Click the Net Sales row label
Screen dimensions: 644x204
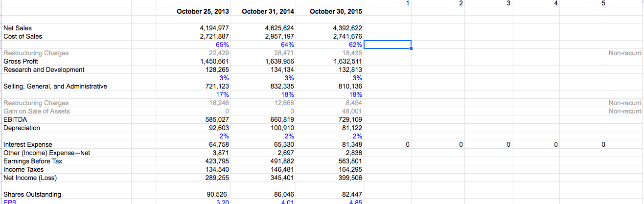[18, 28]
